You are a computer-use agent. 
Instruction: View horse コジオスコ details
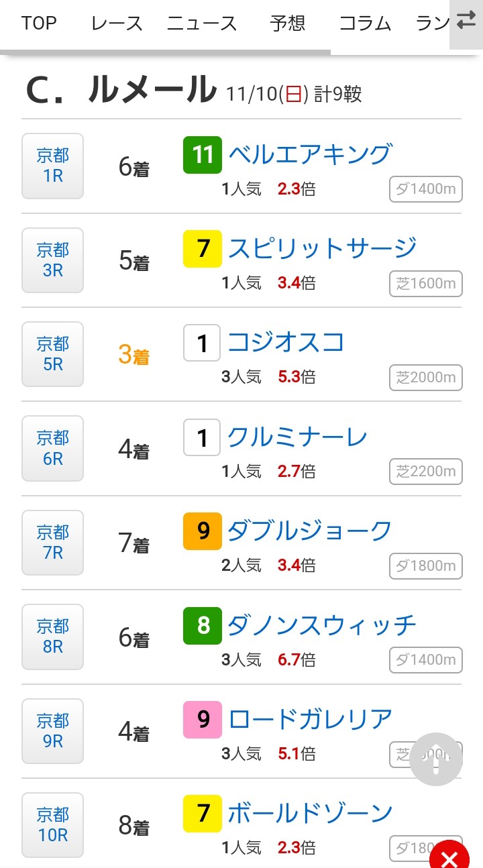[x=286, y=343]
